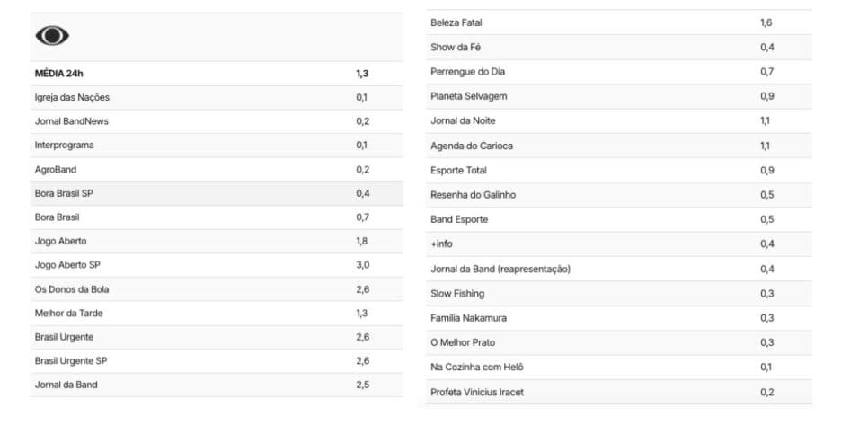The width and height of the screenshot is (868, 434).
Task: Click the Resenha do Galinho row
Action: coord(619,195)
